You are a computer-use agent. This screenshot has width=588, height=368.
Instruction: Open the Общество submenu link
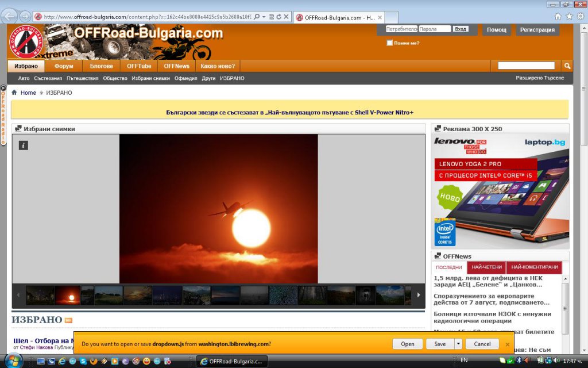115,78
